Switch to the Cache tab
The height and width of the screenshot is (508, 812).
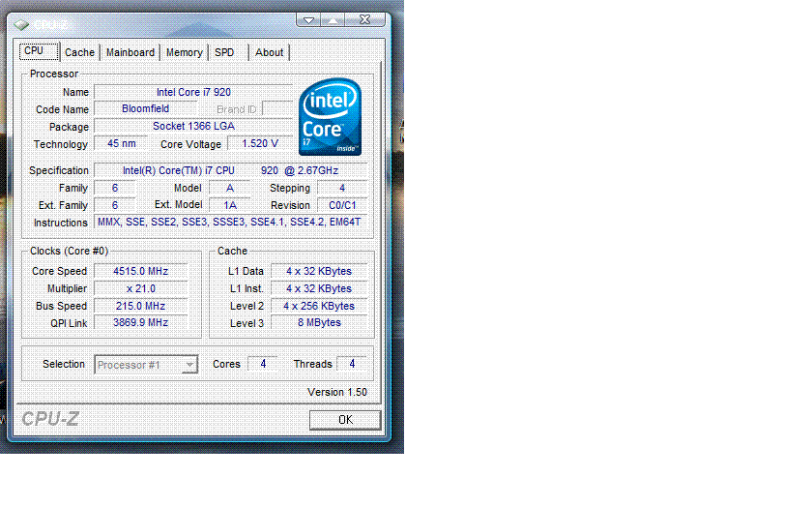click(79, 52)
